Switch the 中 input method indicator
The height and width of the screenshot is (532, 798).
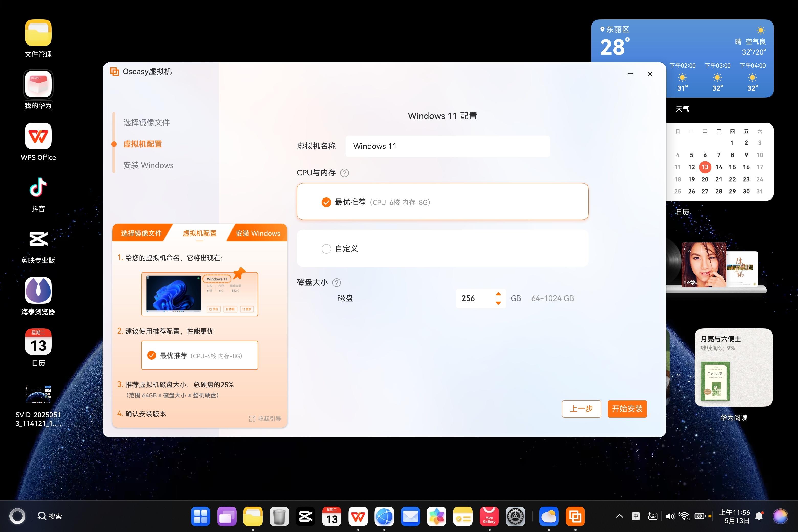point(636,516)
